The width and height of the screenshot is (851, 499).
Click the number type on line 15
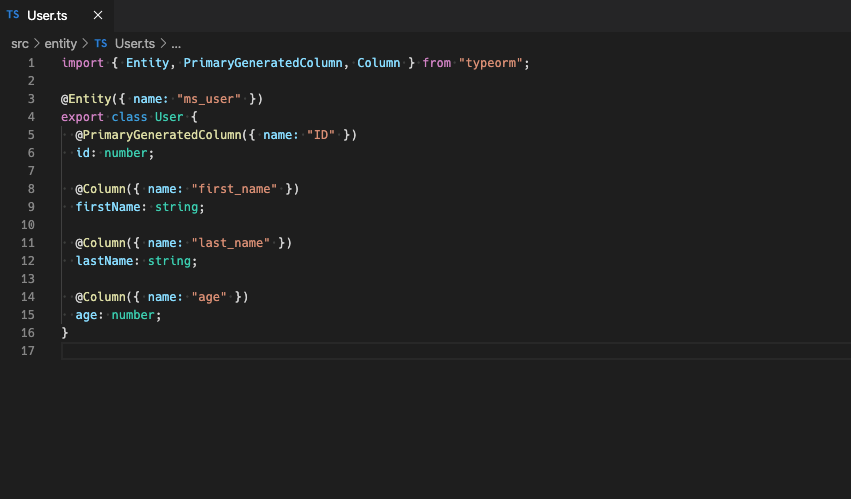point(133,315)
